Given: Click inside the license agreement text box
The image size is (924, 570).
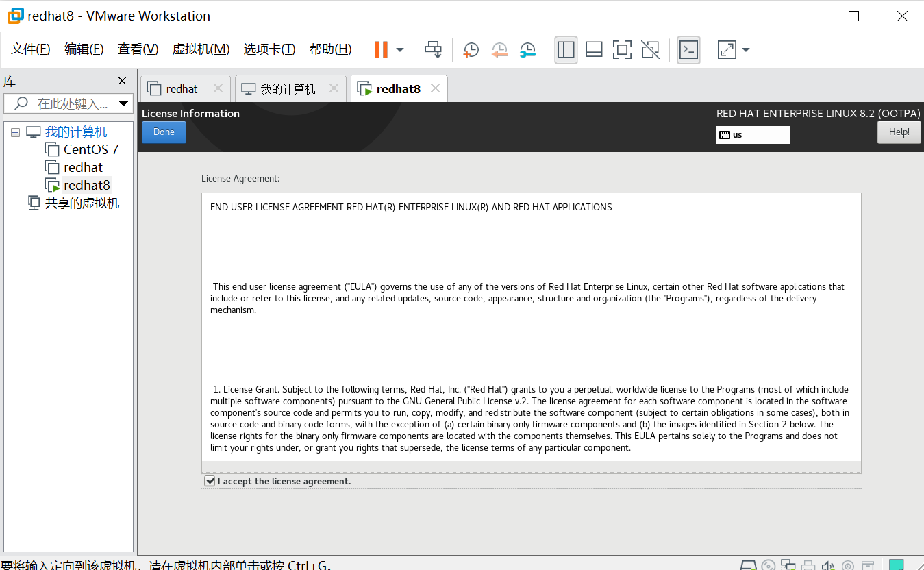Looking at the screenshot, I should point(531,327).
